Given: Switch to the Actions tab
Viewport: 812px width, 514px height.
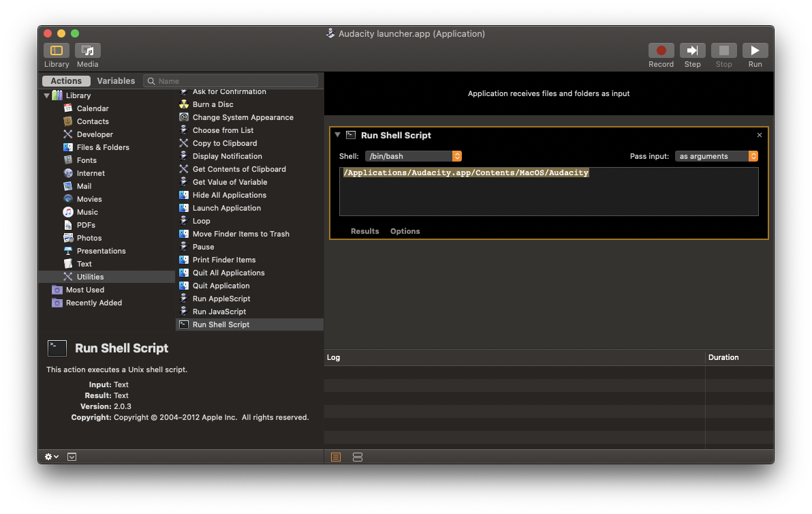Looking at the screenshot, I should point(66,81).
